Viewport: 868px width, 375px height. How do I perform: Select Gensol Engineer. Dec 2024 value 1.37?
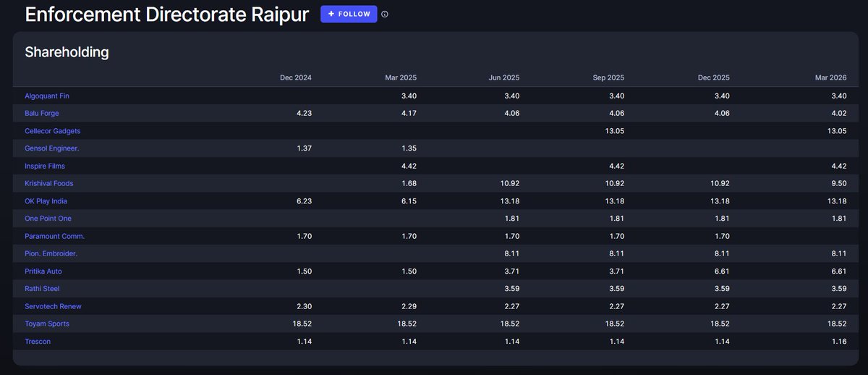(x=304, y=148)
